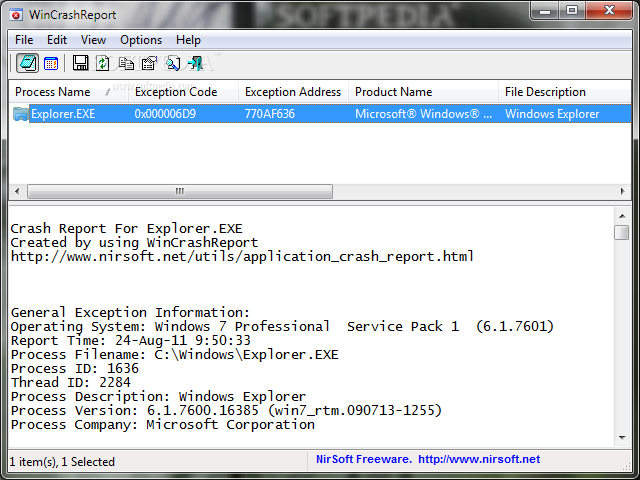Switch to the HTML table view icon
640x480 pixels.
tap(51, 64)
